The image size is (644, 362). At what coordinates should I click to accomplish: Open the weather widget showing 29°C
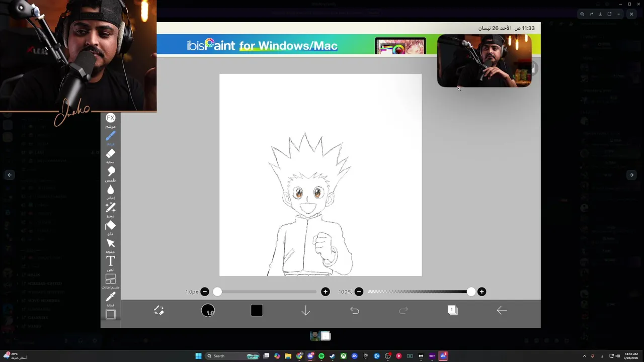15,356
